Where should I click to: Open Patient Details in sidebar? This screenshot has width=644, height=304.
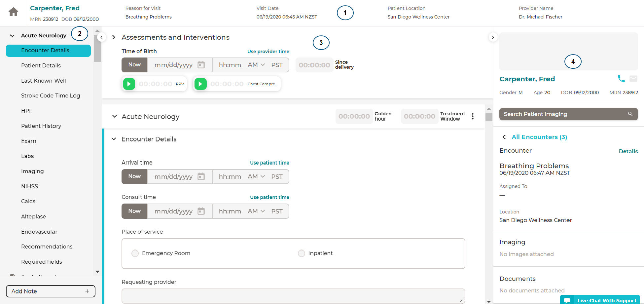(41, 65)
